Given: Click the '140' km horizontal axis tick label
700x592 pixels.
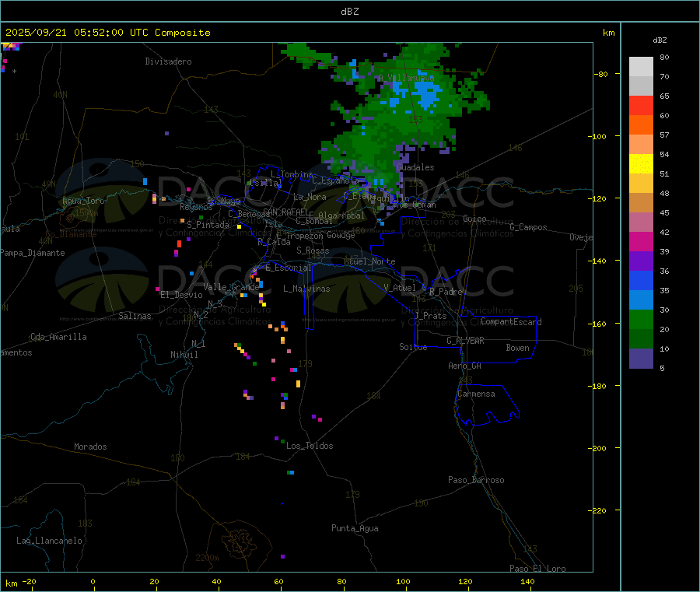Looking at the screenshot, I should pyautogui.click(x=527, y=581).
